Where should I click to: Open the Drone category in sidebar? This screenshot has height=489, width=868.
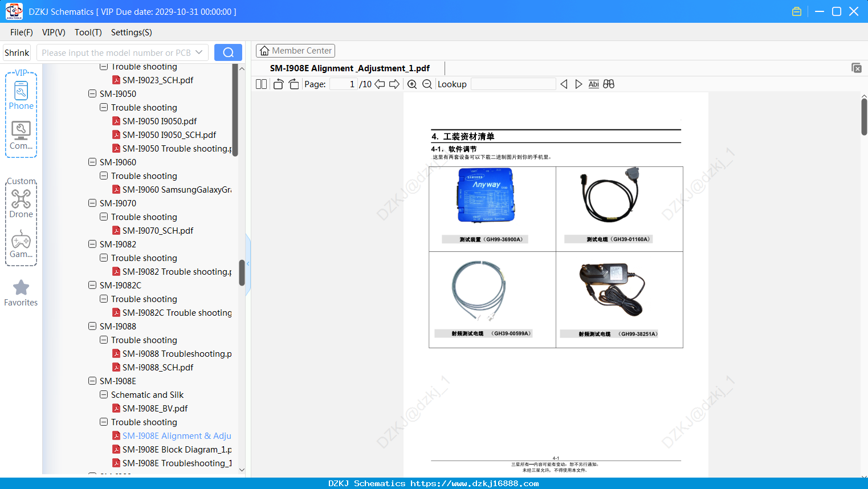(21, 204)
